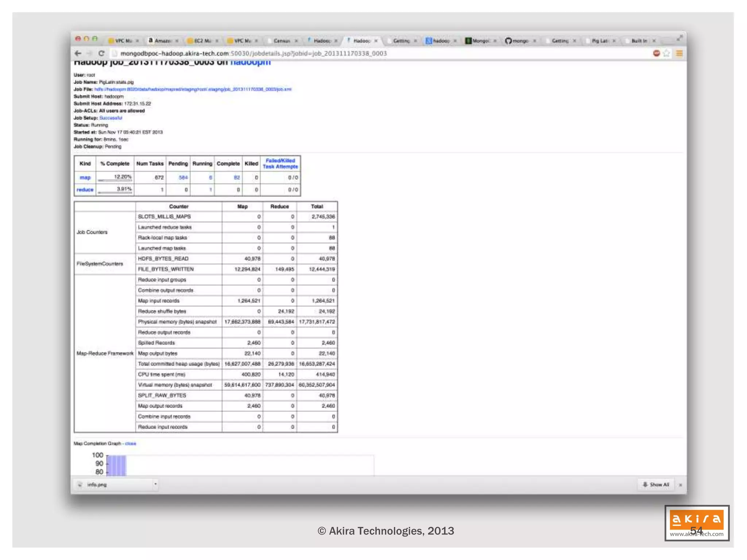The image size is (747, 560).
Task: Open Chrome hamburger menu
Action: pyautogui.click(x=679, y=53)
